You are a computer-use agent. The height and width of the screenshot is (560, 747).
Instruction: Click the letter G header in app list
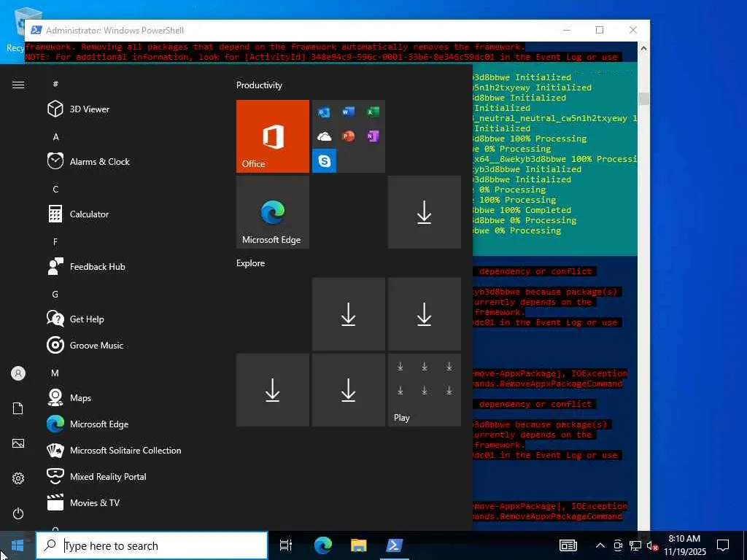pos(55,295)
